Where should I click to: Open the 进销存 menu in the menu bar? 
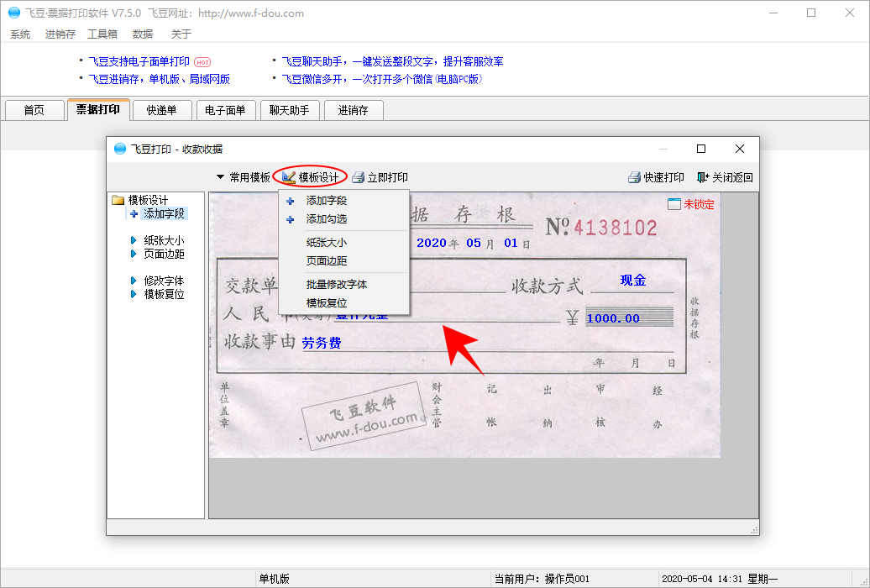point(60,34)
